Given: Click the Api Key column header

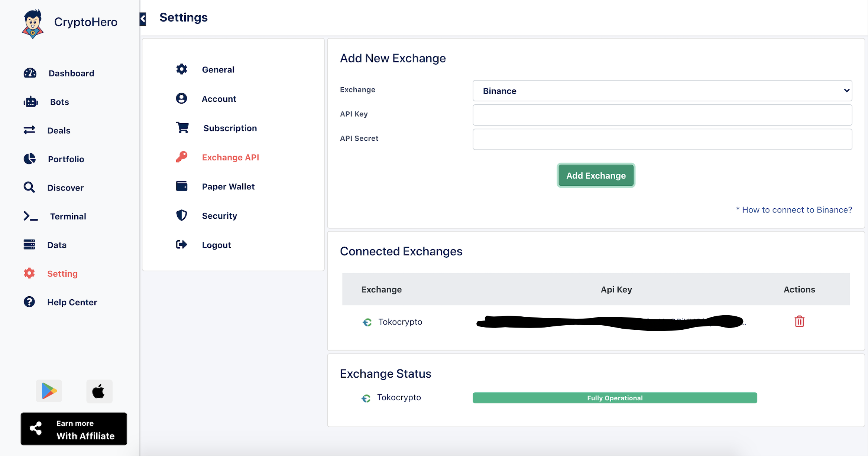Looking at the screenshot, I should [x=616, y=289].
